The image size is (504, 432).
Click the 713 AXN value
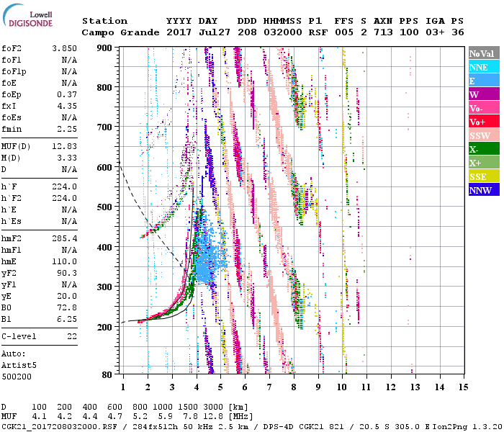click(383, 32)
